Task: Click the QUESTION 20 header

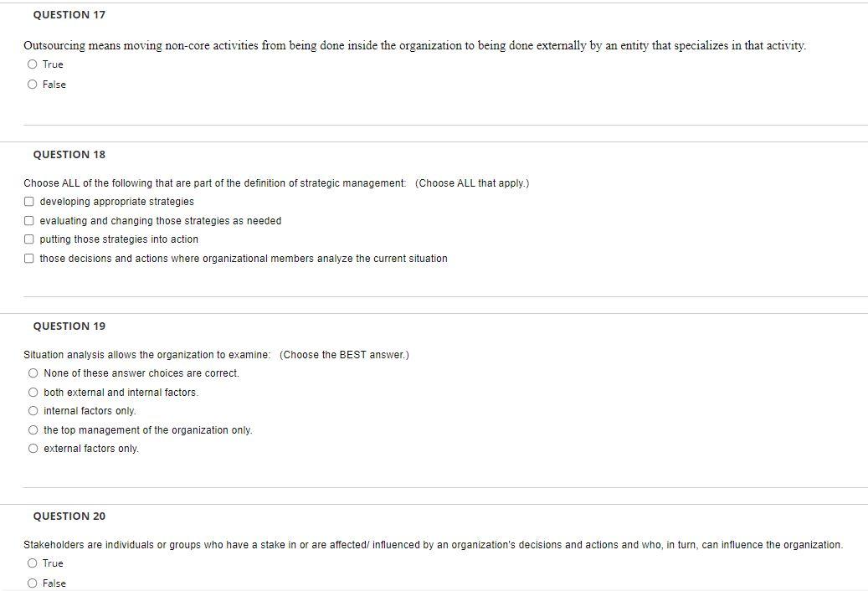Action: pos(69,516)
